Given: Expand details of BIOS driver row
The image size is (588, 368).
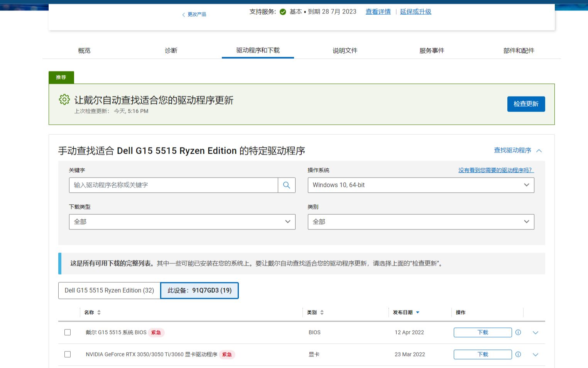Looking at the screenshot, I should [x=535, y=332].
